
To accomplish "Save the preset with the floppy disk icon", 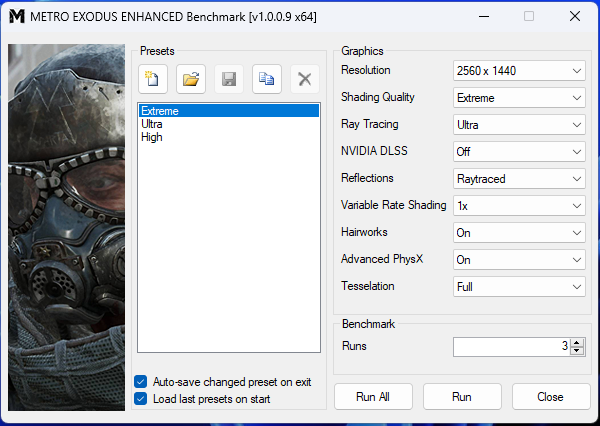I will [x=229, y=79].
